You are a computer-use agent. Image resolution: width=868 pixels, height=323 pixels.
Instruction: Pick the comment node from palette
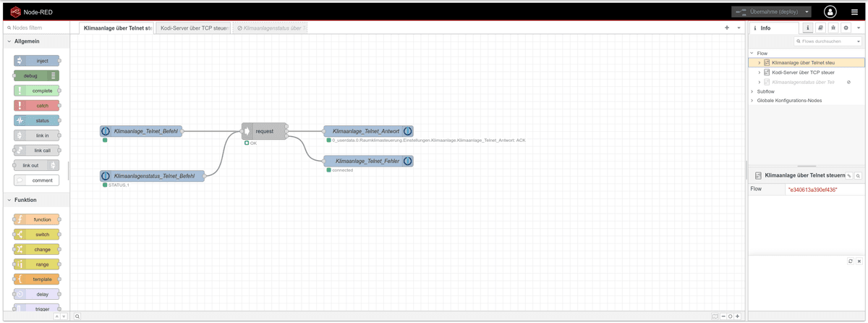pos(37,180)
